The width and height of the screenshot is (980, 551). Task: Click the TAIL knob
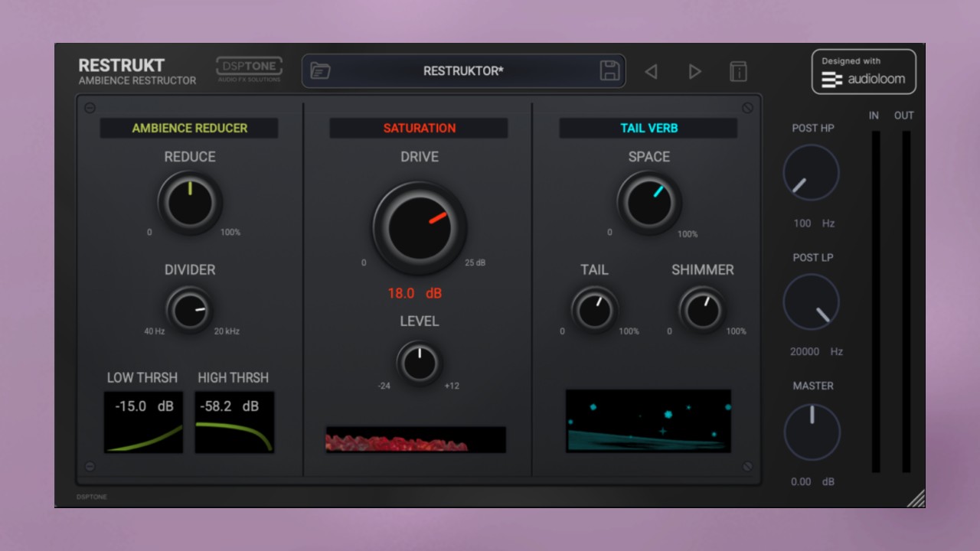coord(595,310)
